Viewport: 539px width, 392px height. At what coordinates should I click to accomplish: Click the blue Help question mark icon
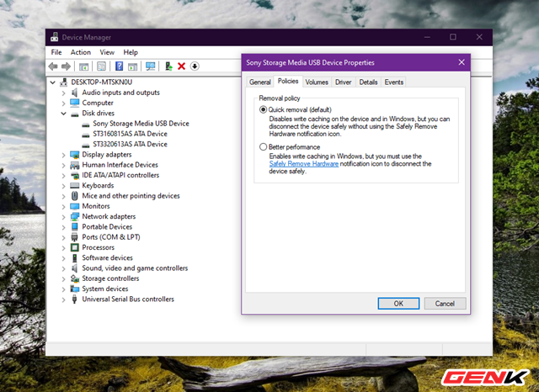tap(120, 66)
